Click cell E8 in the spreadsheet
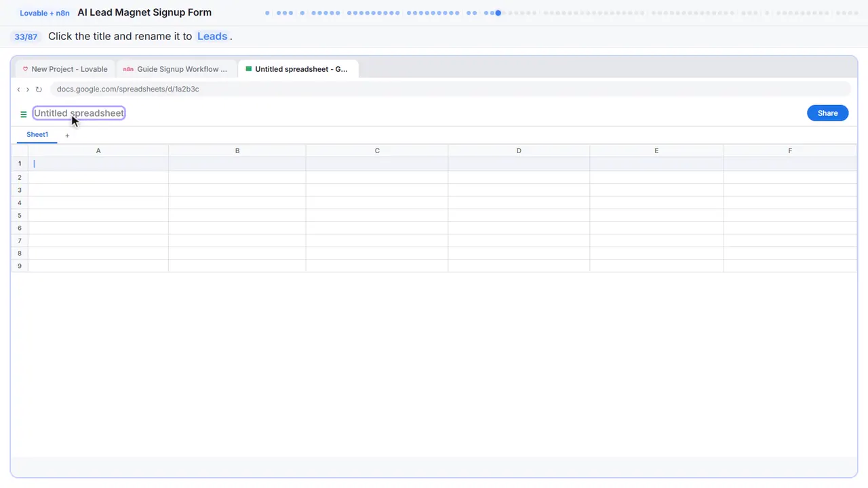Screen dimensions: 868x488 [x=656, y=253]
